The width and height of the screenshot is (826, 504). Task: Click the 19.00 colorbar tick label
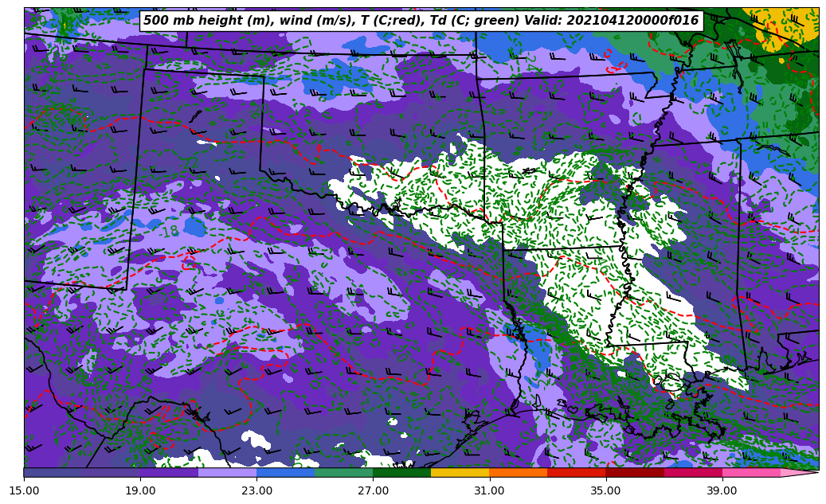(x=140, y=490)
